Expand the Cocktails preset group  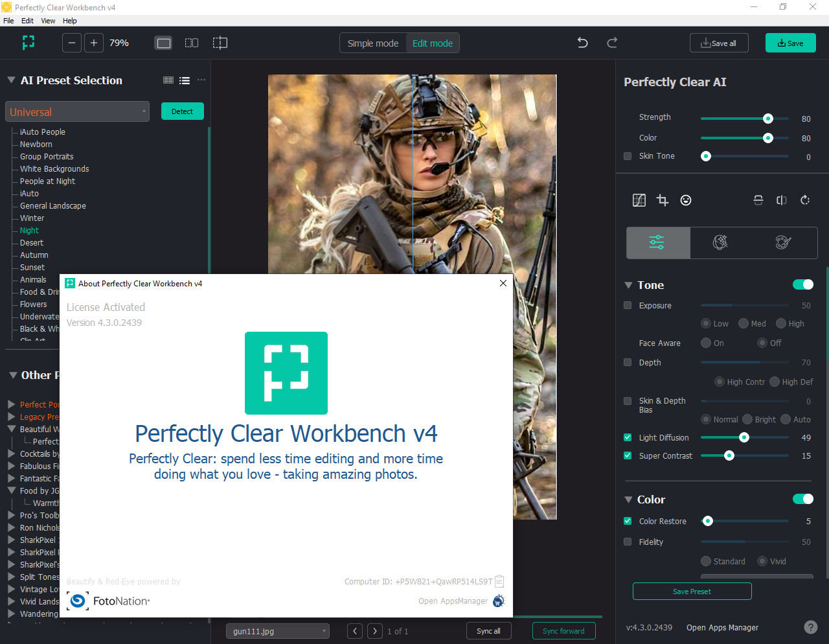point(12,454)
